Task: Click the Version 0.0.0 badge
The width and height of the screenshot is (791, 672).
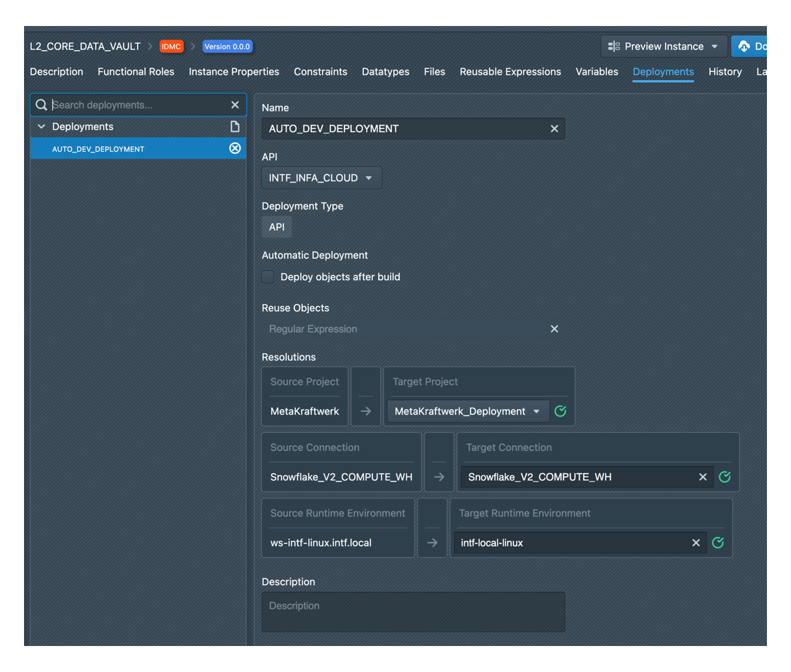Action: point(227,46)
